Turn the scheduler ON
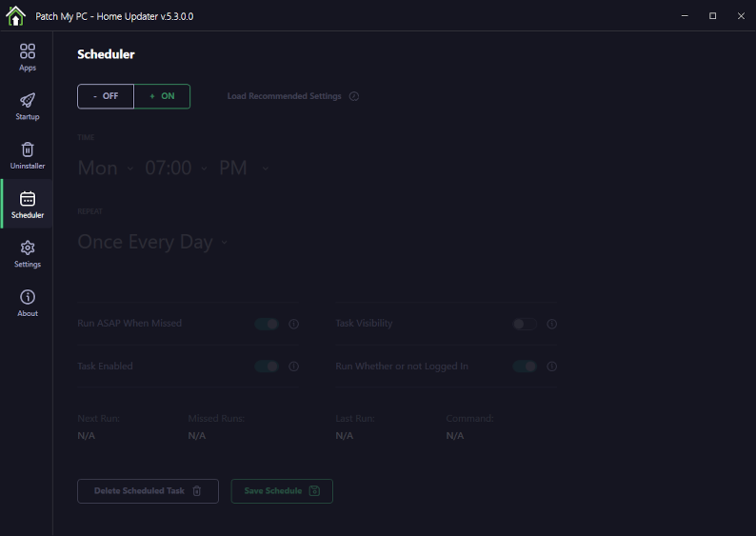756x536 pixels. [x=162, y=96]
